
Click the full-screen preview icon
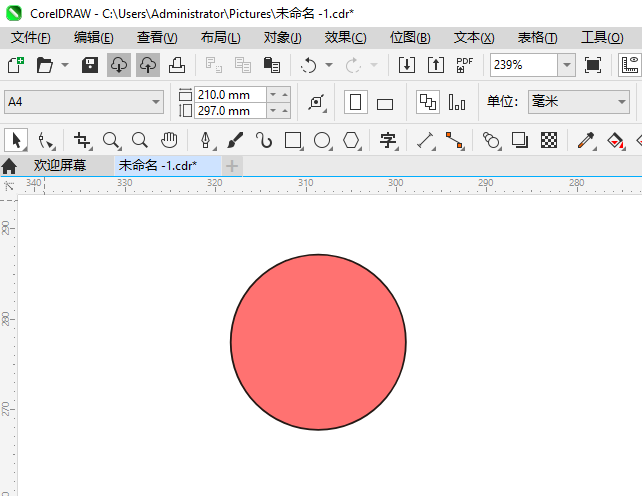(x=593, y=65)
